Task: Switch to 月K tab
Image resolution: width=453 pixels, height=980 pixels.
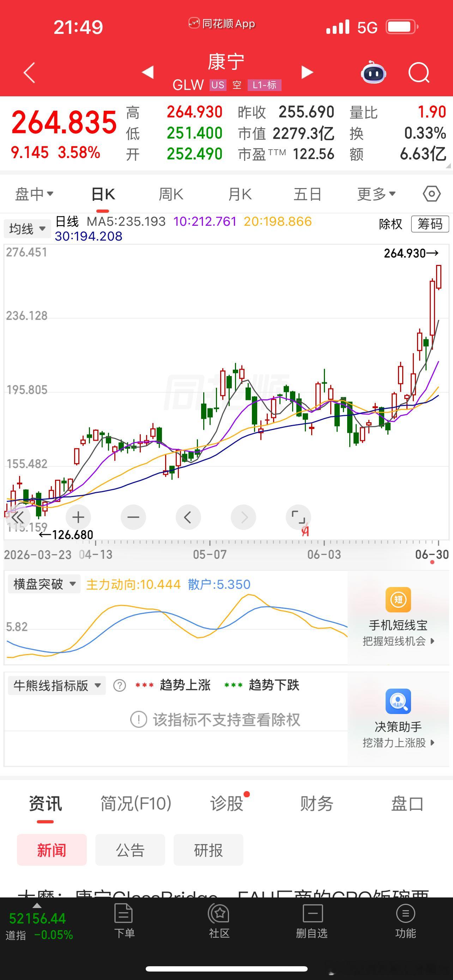Action: click(x=240, y=194)
